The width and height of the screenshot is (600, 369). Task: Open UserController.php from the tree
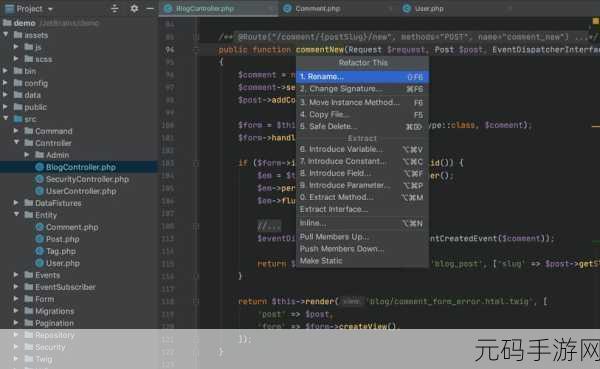click(x=81, y=191)
